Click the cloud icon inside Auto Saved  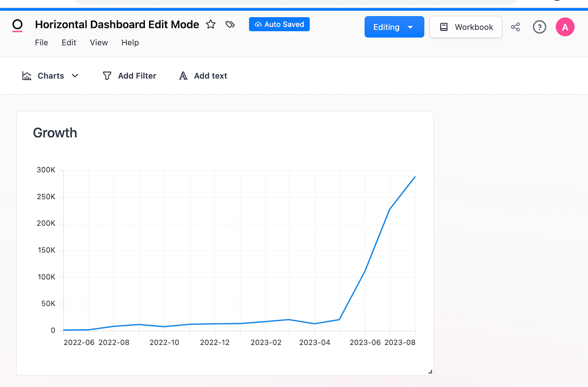point(259,24)
